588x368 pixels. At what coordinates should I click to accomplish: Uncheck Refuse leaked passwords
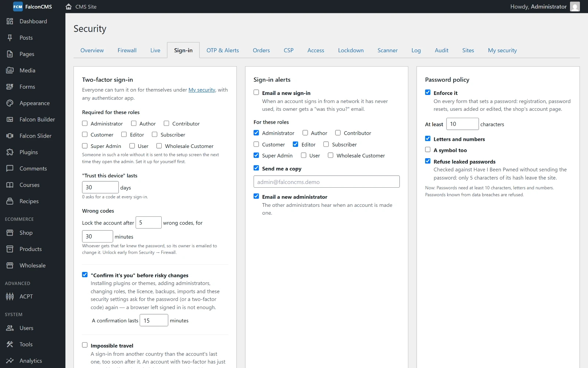coord(428,161)
